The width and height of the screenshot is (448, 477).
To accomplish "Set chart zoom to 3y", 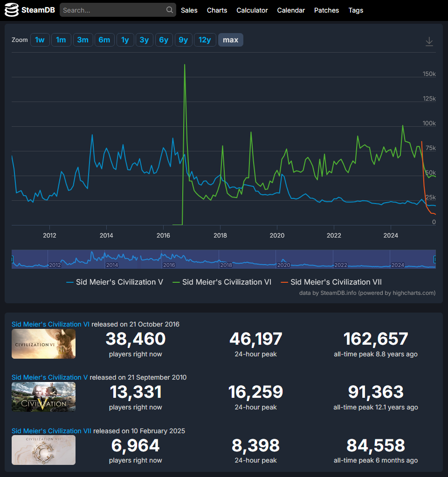I will [x=144, y=40].
